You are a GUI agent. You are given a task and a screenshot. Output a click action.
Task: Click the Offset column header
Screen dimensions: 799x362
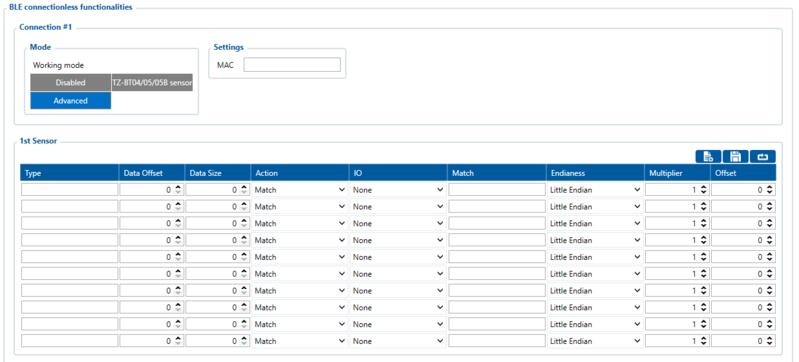coord(743,173)
